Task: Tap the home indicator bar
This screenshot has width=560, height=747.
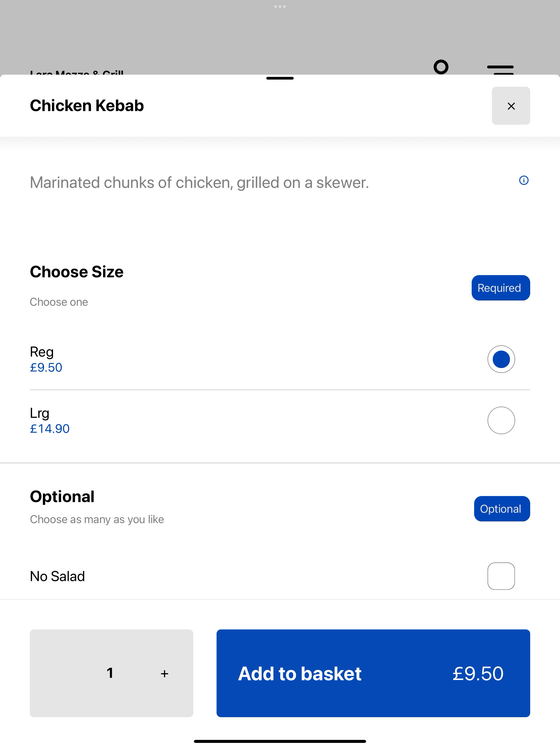Action: (280, 741)
